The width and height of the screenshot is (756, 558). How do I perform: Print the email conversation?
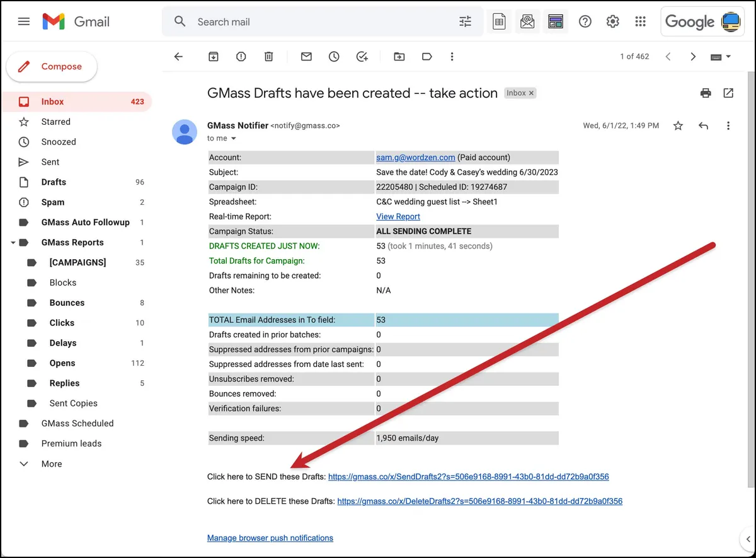pos(706,93)
